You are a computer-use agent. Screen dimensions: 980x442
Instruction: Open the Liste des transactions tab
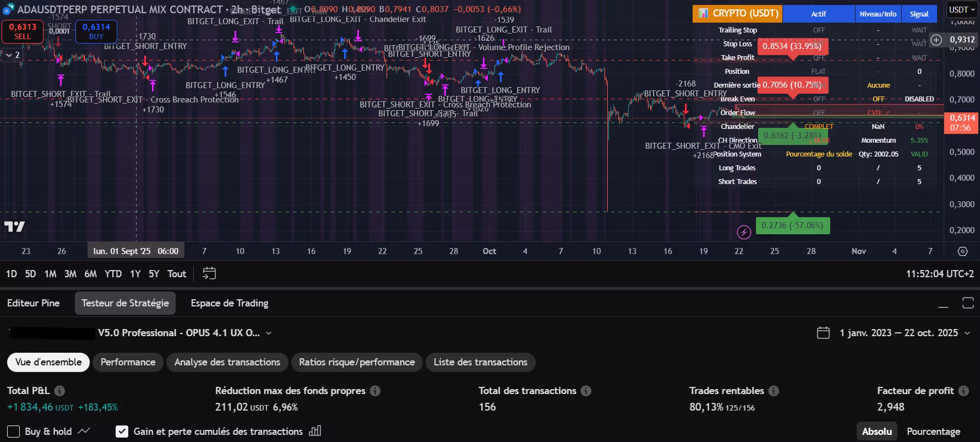pyautogui.click(x=480, y=362)
